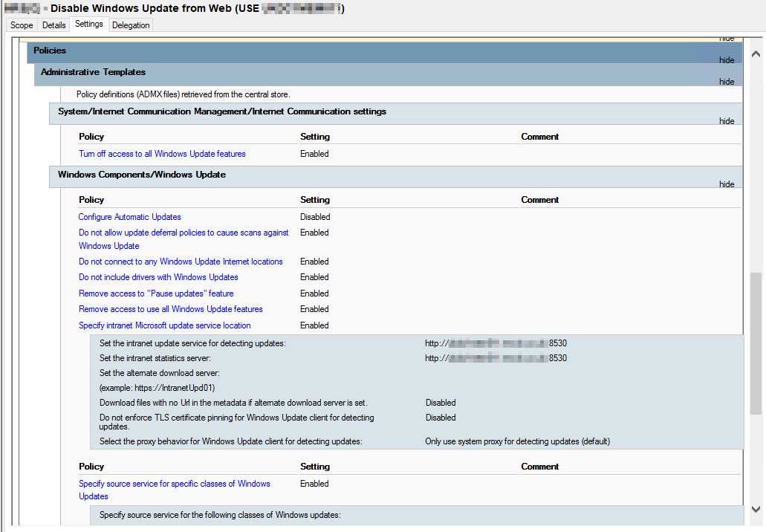Click the intranet update service URL value

tap(496, 343)
